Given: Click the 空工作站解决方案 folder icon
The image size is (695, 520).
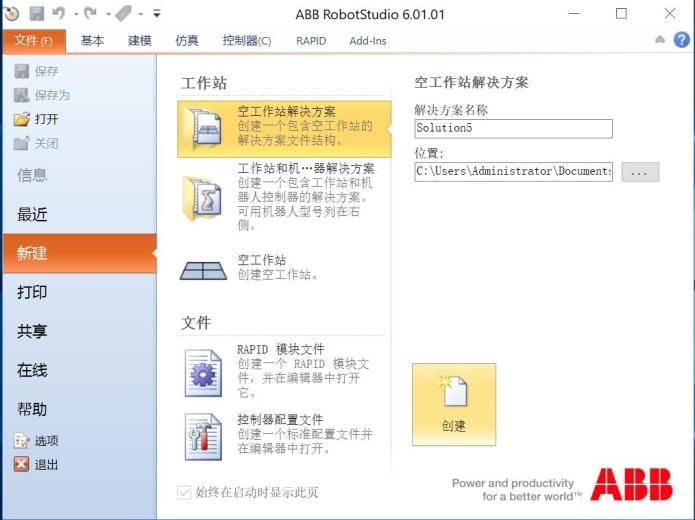Looking at the screenshot, I should coord(203,128).
